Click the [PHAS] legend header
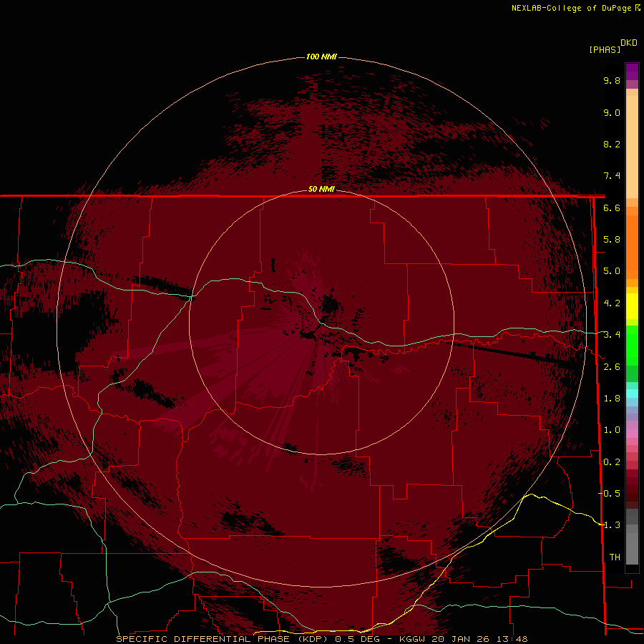 click(605, 49)
